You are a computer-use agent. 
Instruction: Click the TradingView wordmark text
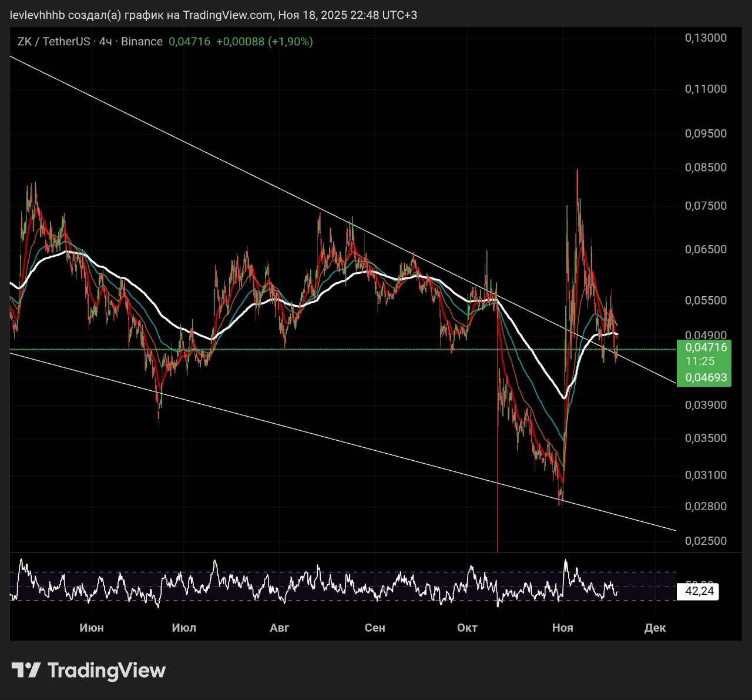coord(106,670)
